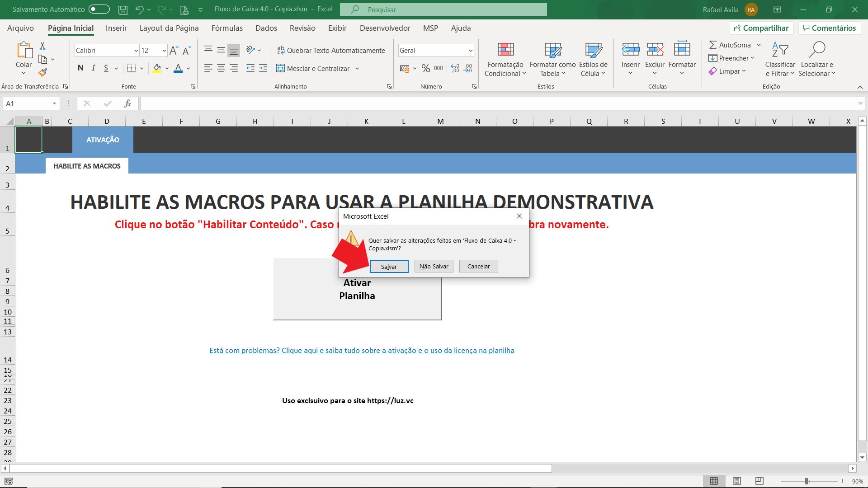Toggle the Salvamento Automático switch
Image resolution: width=868 pixels, height=488 pixels.
pos(99,9)
